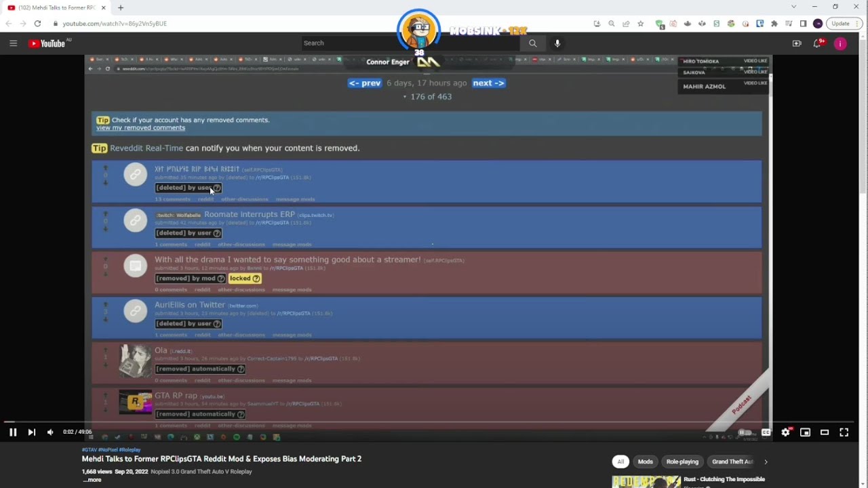Viewport: 868px width, 488px height.
Task: Click the YouTube search magnifier button
Action: point(532,43)
